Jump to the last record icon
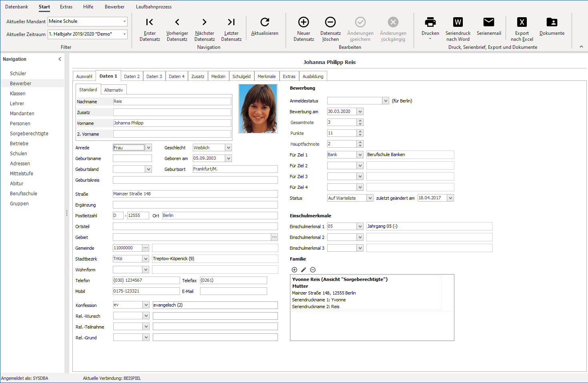The height and width of the screenshot is (383, 588). tap(231, 22)
